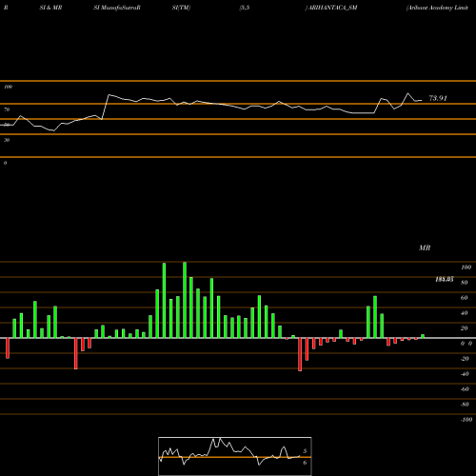Viewport: 476px width, 476px height.
Task: Click the MR current value beside the 80 mark
Action: pyautogui.click(x=445, y=279)
